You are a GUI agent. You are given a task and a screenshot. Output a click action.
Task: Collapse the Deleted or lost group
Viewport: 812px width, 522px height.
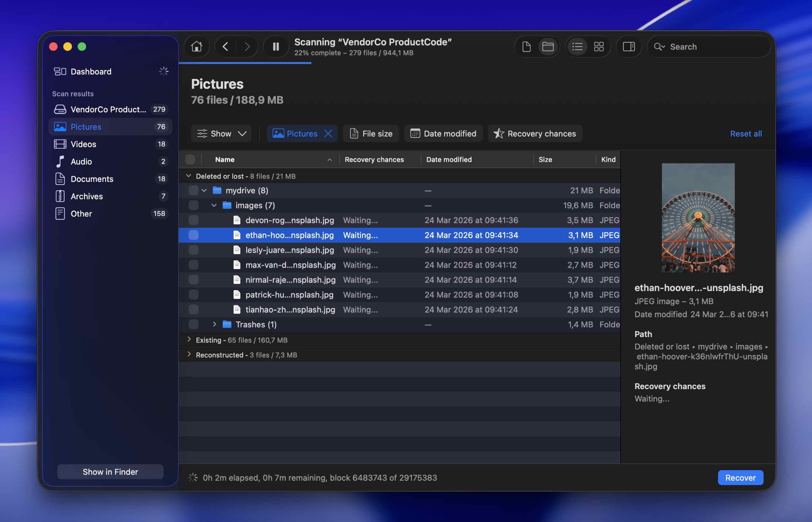[x=189, y=176]
